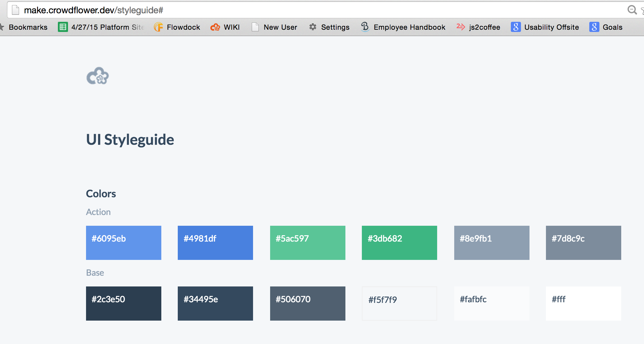Open the 4/27/15 Platform Site bookmark

tap(101, 27)
